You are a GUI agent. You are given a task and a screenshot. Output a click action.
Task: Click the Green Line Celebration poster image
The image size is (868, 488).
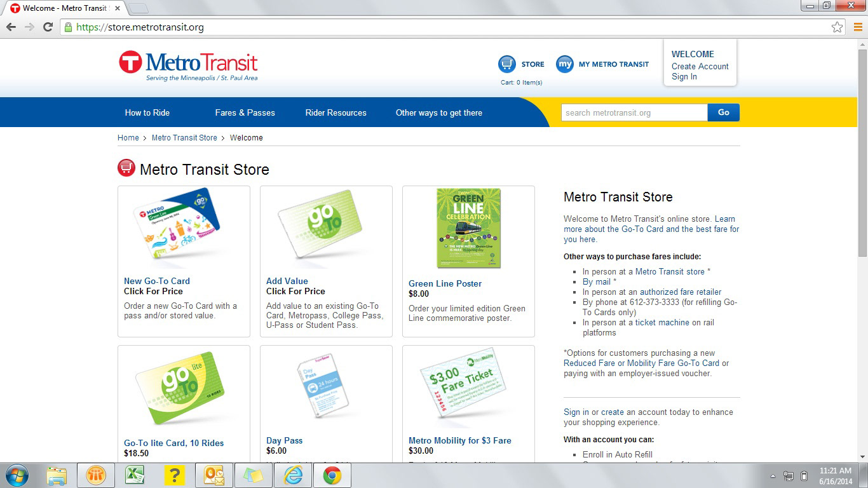pos(469,228)
